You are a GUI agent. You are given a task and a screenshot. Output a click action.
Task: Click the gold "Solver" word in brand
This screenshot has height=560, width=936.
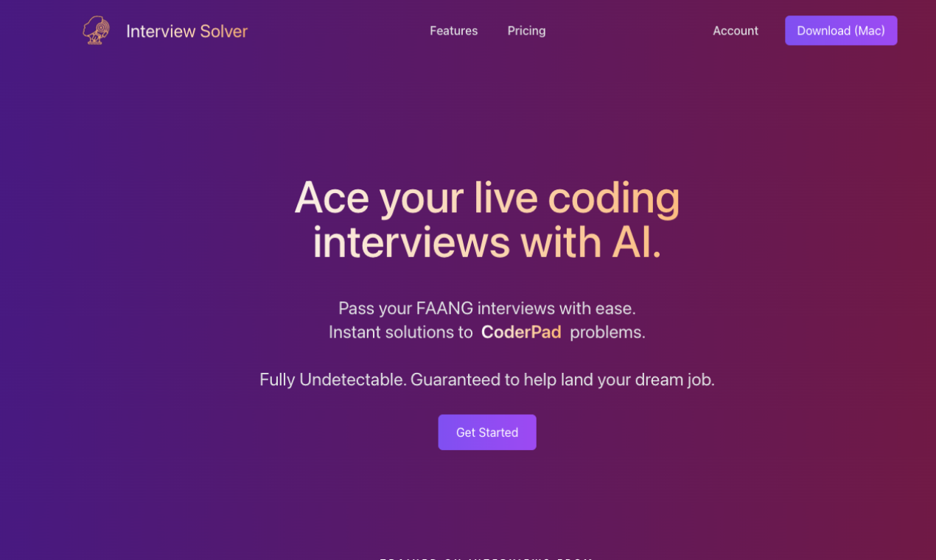[x=223, y=31]
